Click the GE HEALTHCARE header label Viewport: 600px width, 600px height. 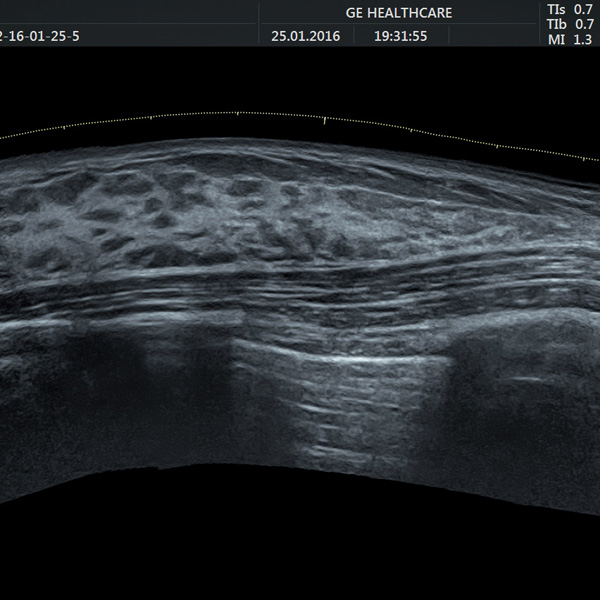[x=399, y=13]
